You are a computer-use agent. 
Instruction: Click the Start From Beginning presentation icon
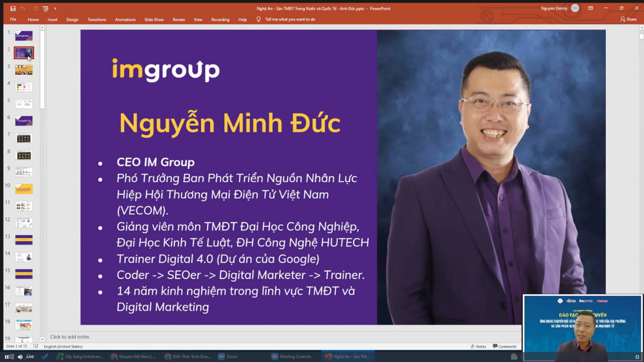click(46, 9)
